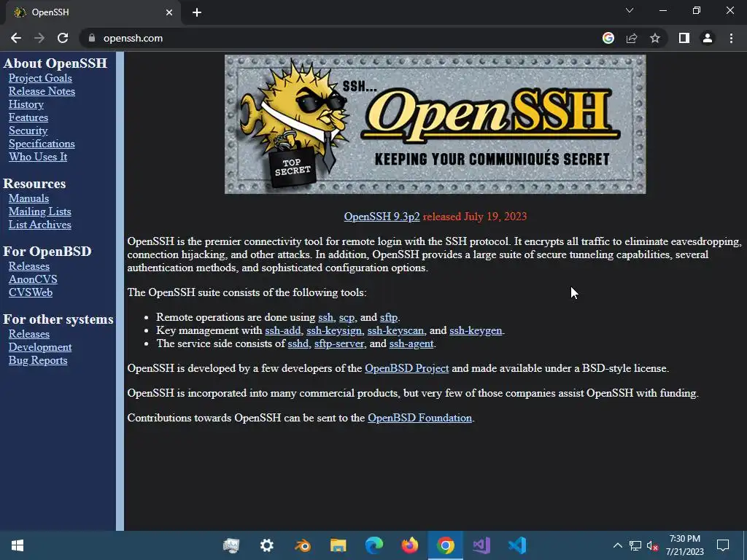
Task: Open VS Code from taskbar
Action: click(x=517, y=545)
